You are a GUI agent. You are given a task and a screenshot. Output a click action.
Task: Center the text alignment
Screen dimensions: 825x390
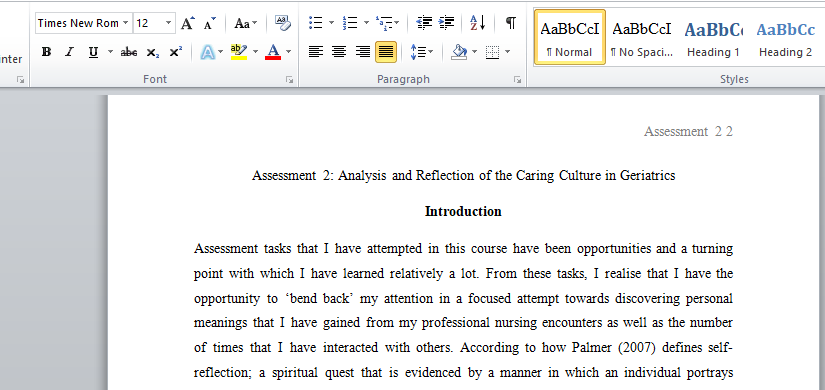339,52
